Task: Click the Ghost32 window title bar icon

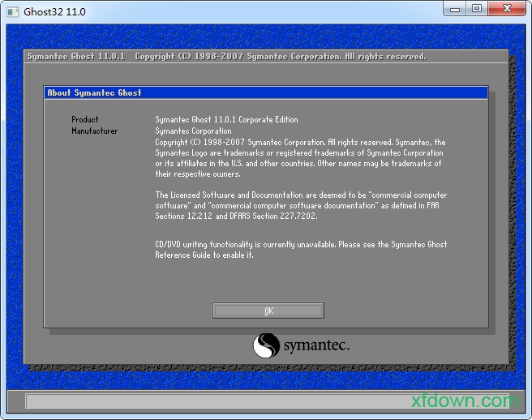Action: click(12, 11)
